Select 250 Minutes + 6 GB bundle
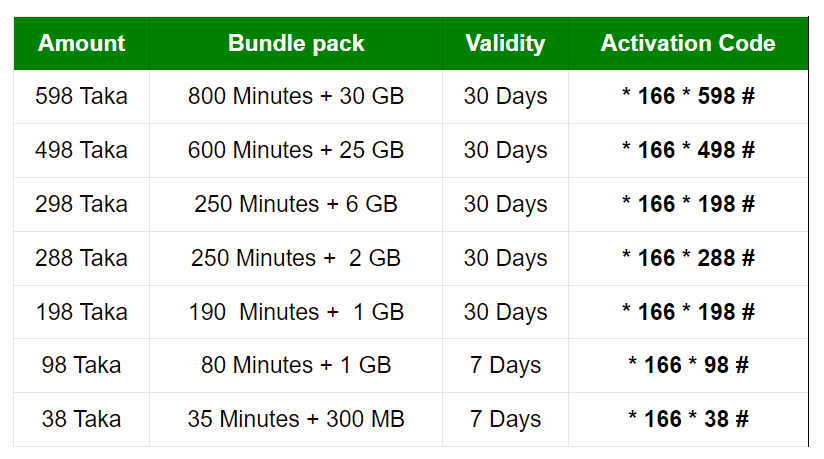The width and height of the screenshot is (824, 459). tap(296, 205)
